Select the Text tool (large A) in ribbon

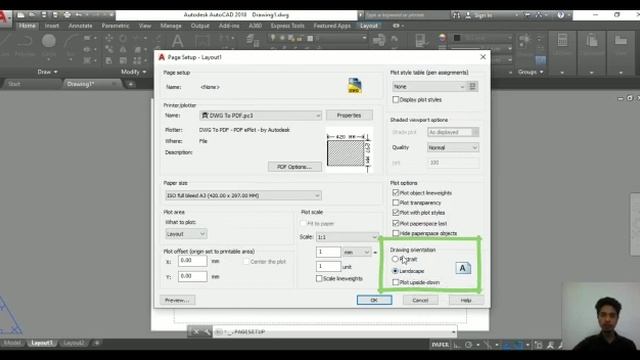pyautogui.click(x=177, y=41)
